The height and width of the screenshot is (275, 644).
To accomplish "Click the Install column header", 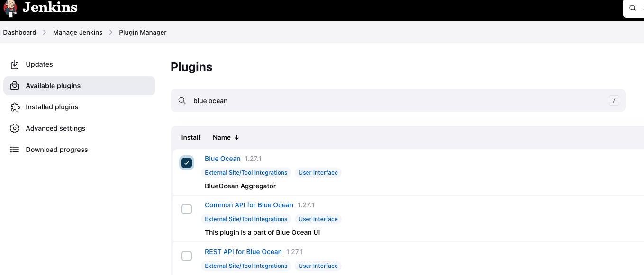I will (190, 137).
